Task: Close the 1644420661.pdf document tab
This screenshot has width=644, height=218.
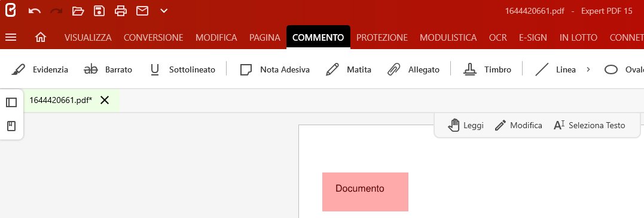Action: coord(105,100)
